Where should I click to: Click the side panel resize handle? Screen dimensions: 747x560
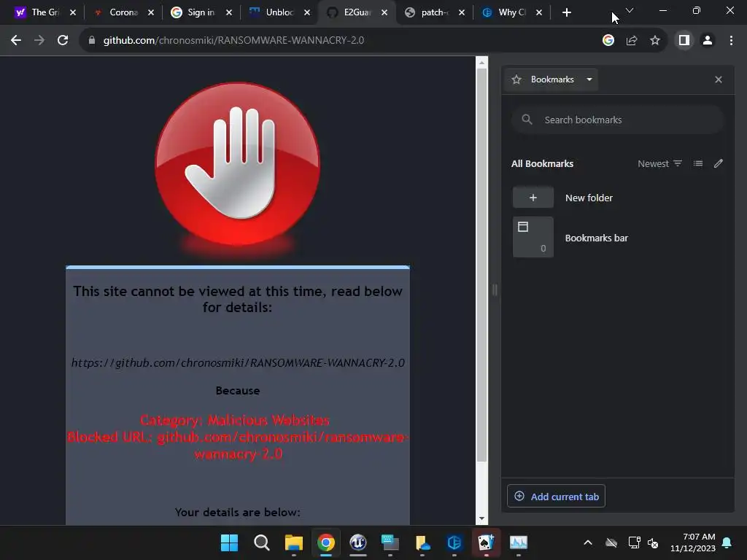click(x=495, y=289)
